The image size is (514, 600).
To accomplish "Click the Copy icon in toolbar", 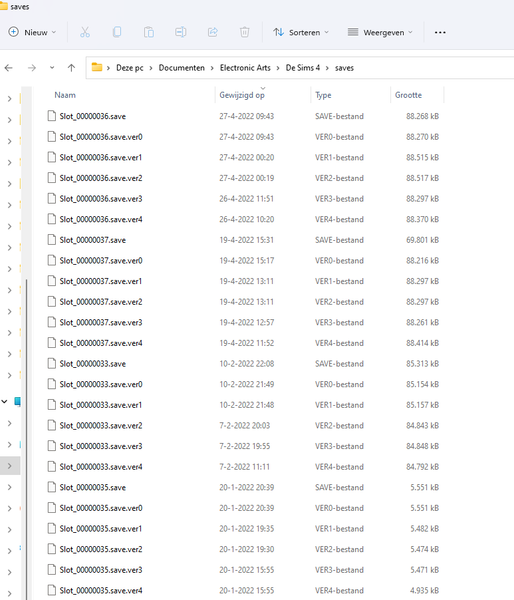I will click(x=117, y=32).
